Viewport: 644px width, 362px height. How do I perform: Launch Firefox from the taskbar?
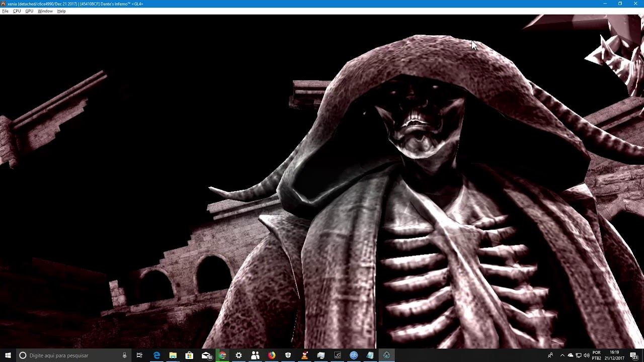pos(272,355)
